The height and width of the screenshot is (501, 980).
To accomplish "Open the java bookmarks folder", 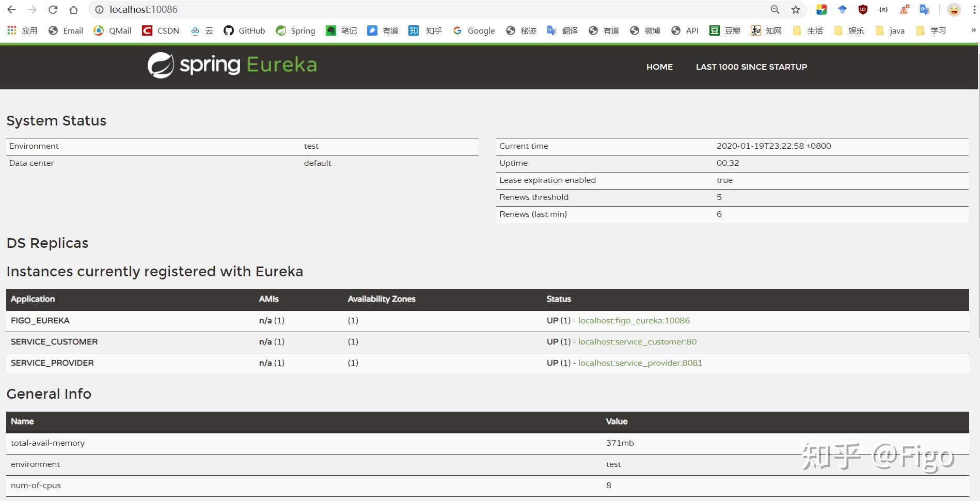I will (890, 30).
